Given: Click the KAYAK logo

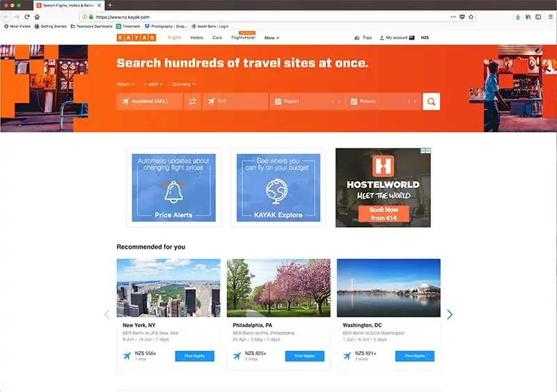Looking at the screenshot, I should click(136, 38).
